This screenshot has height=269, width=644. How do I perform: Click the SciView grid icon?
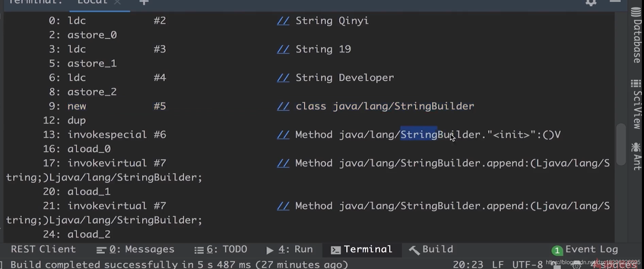[x=636, y=84]
